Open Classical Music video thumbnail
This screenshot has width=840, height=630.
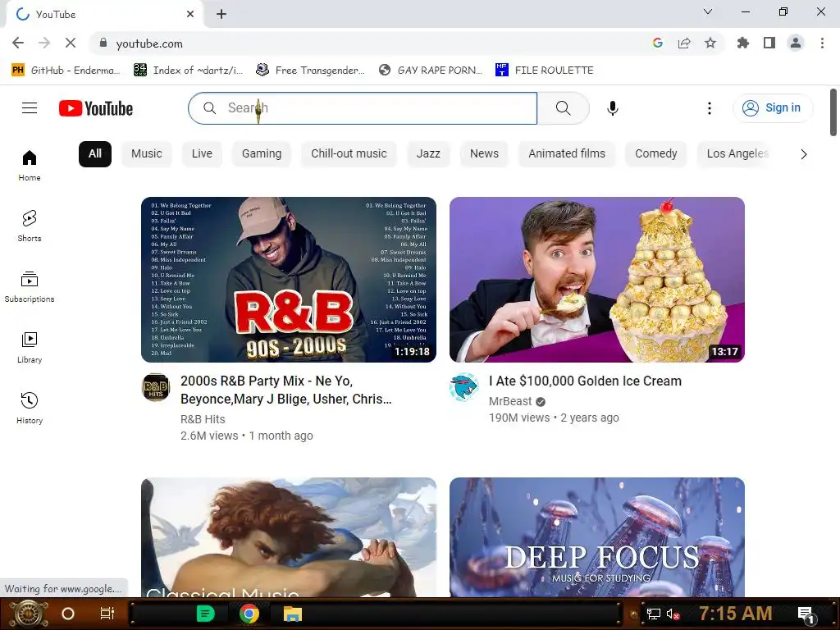289,537
